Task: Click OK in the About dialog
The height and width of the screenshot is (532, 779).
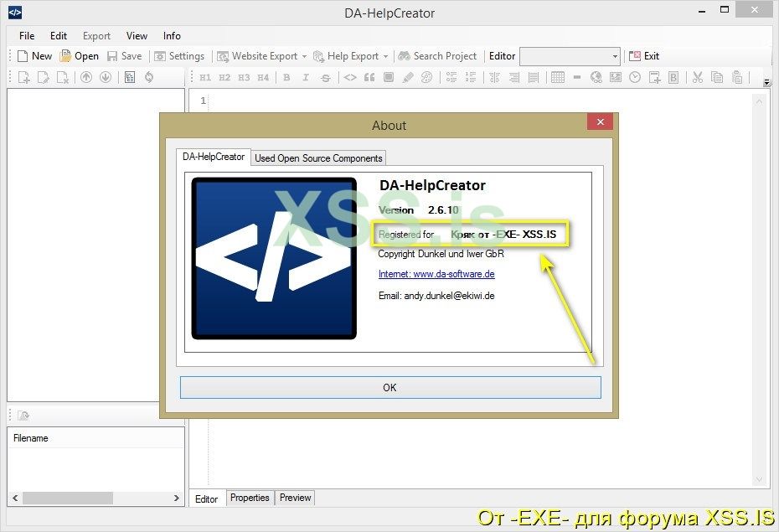Action: [x=390, y=387]
